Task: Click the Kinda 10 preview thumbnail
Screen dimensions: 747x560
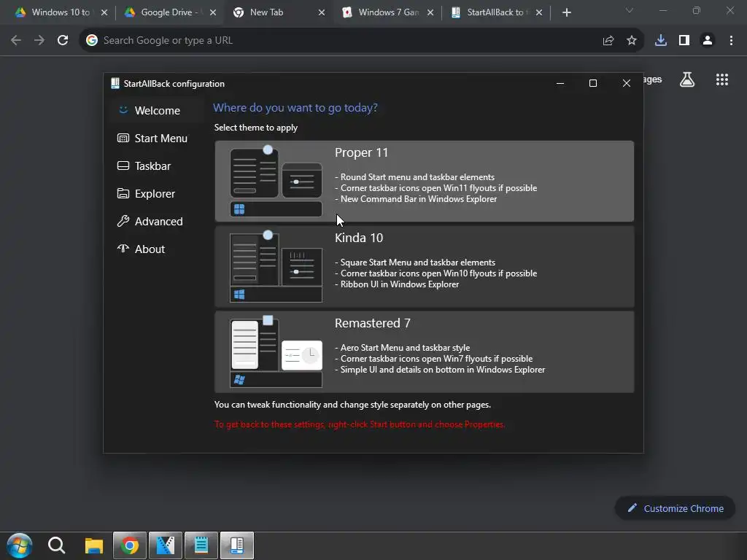Action: tap(276, 266)
